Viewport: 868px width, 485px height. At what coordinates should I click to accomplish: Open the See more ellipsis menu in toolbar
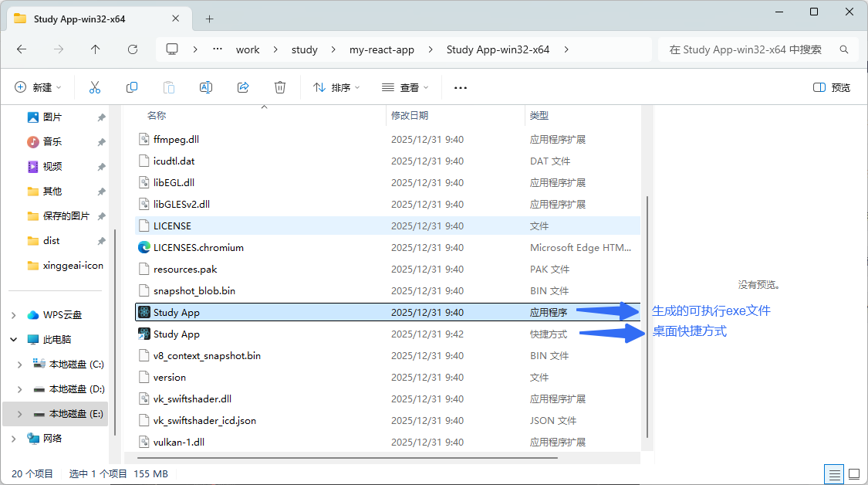click(x=461, y=87)
